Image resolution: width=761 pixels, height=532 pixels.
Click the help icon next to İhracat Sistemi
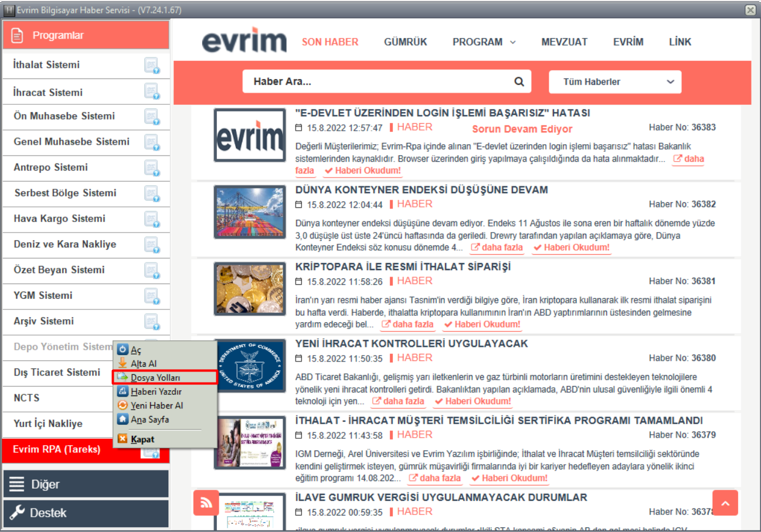pos(152,91)
